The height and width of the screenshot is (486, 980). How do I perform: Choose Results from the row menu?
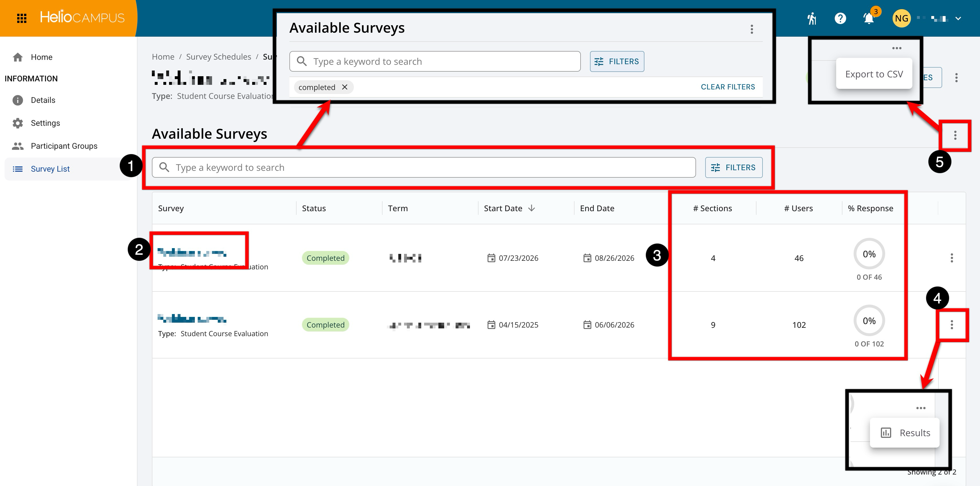[x=905, y=433]
